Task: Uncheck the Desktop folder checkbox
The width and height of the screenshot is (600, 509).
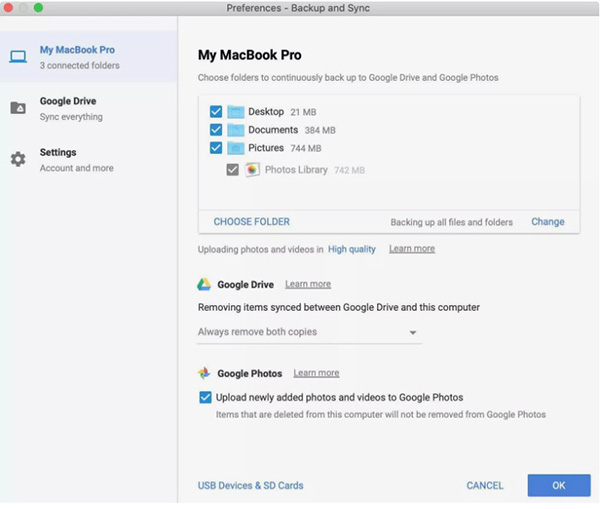Action: coord(216,112)
